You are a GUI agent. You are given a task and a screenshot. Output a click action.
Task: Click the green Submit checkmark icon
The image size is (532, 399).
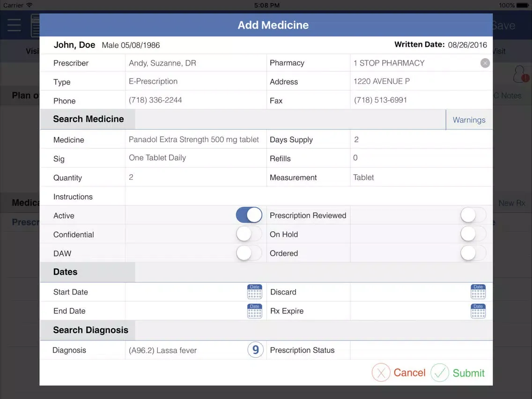click(x=440, y=372)
